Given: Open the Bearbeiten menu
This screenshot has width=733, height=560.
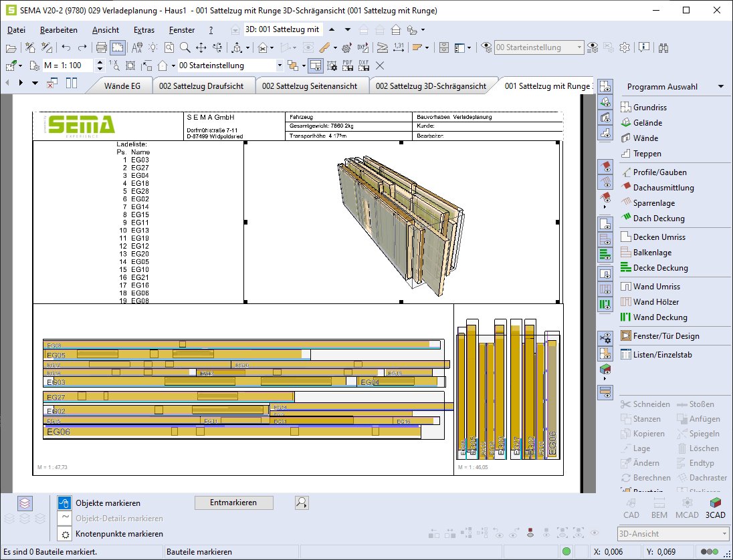Looking at the screenshot, I should pos(59,30).
